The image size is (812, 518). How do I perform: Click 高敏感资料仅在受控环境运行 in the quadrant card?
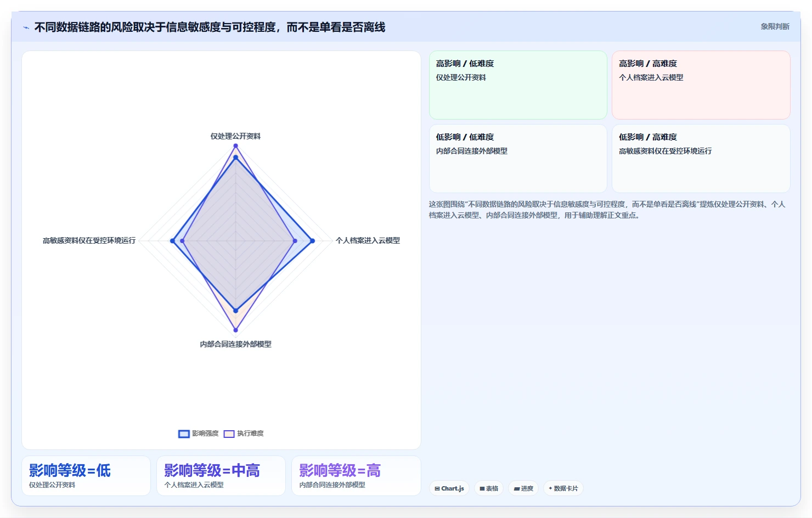[x=666, y=151]
